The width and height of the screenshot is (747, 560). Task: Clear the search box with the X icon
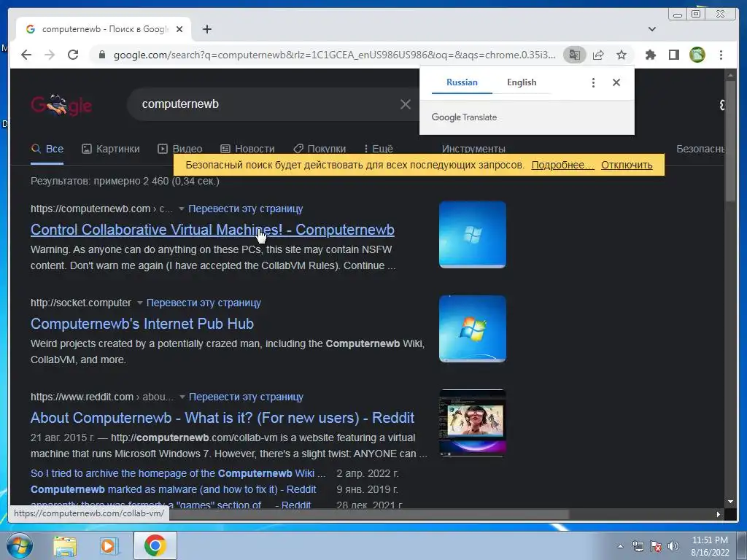coord(406,104)
